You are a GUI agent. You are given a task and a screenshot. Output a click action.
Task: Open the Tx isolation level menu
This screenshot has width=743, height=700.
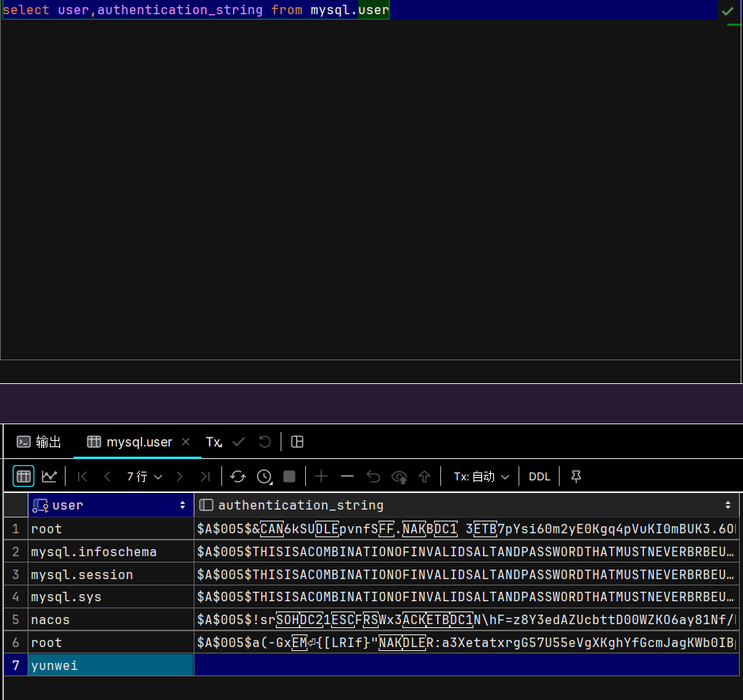click(214, 442)
